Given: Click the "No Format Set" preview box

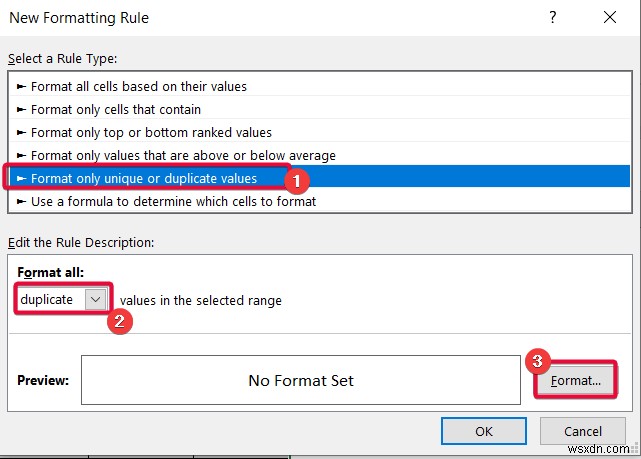Looking at the screenshot, I should [x=301, y=381].
